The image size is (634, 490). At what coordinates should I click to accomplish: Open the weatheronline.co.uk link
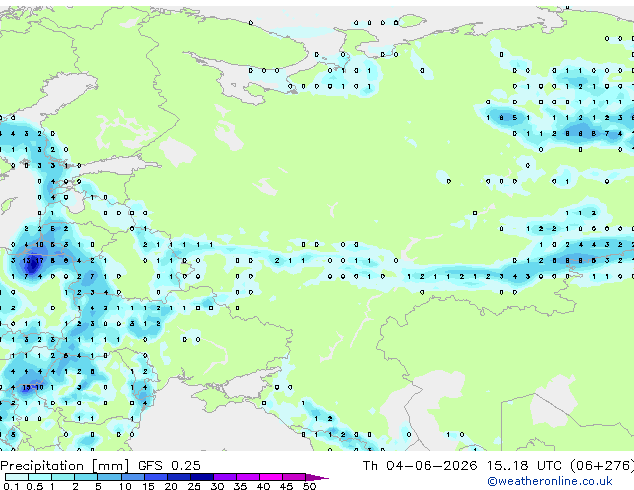550,482
